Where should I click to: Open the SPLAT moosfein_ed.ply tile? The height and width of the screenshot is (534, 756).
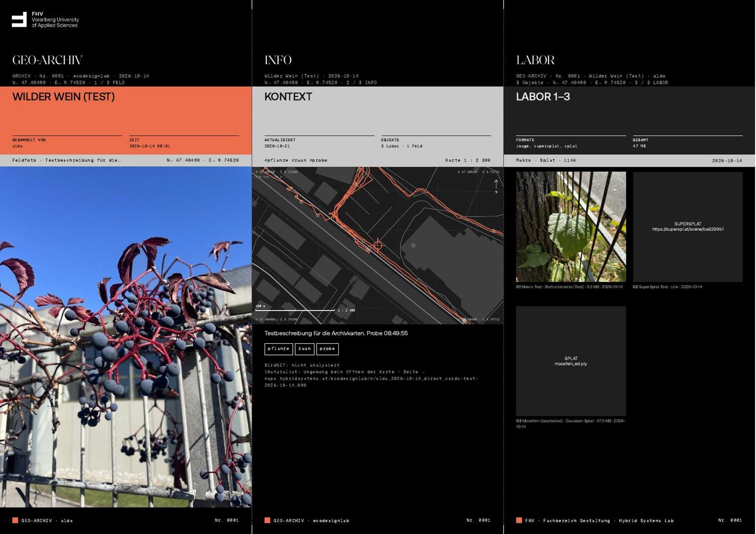pyautogui.click(x=571, y=361)
